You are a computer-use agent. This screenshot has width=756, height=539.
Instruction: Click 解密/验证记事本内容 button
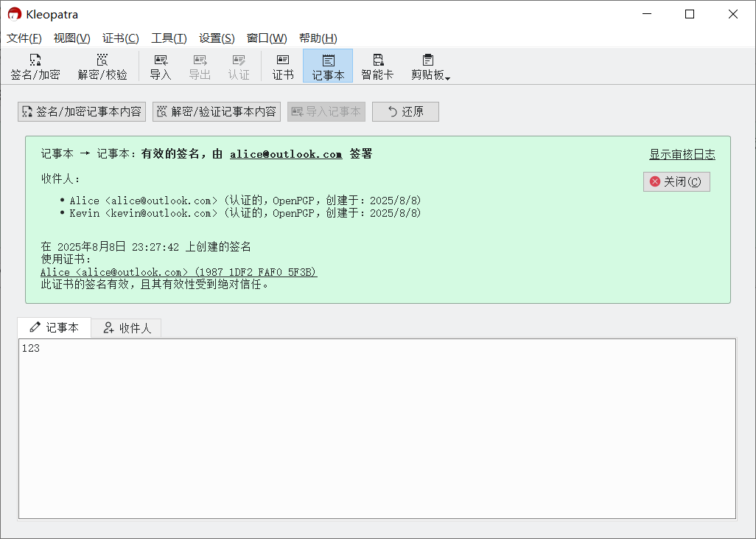[x=216, y=111]
